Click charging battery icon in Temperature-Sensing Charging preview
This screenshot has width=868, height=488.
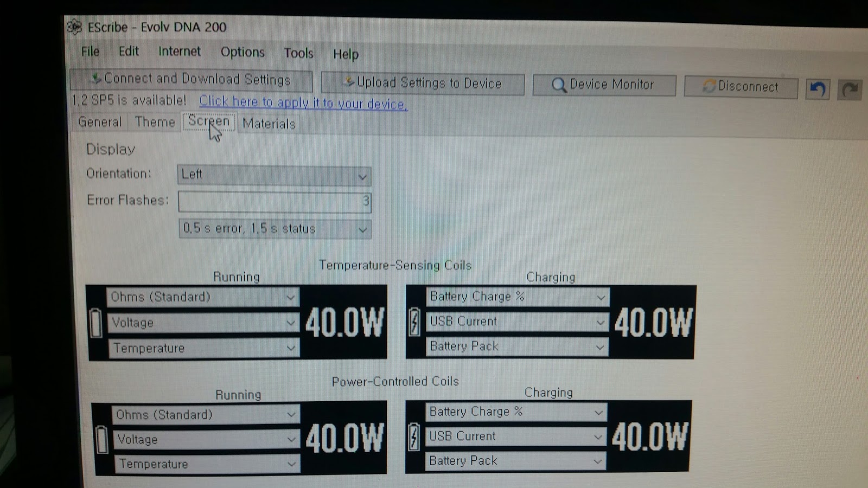tap(414, 321)
